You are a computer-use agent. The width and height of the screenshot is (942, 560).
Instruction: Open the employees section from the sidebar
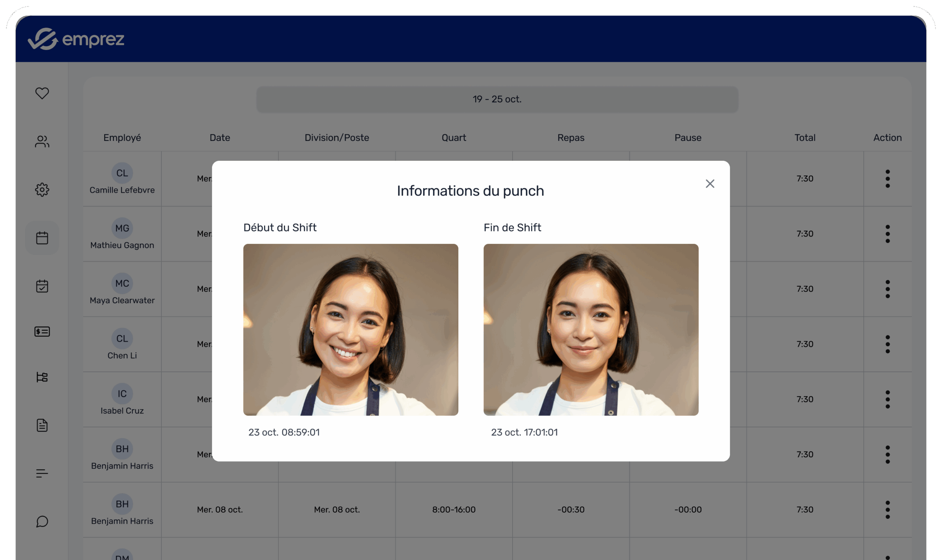click(42, 142)
